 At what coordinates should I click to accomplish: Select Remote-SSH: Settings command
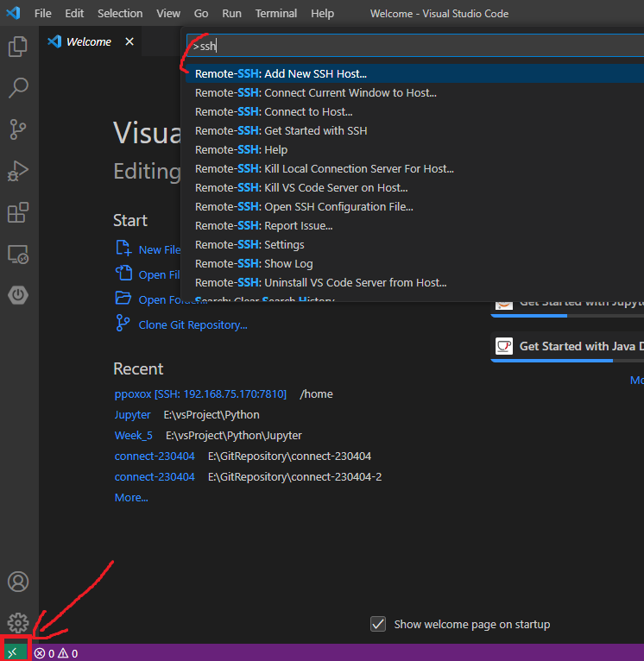415,244
